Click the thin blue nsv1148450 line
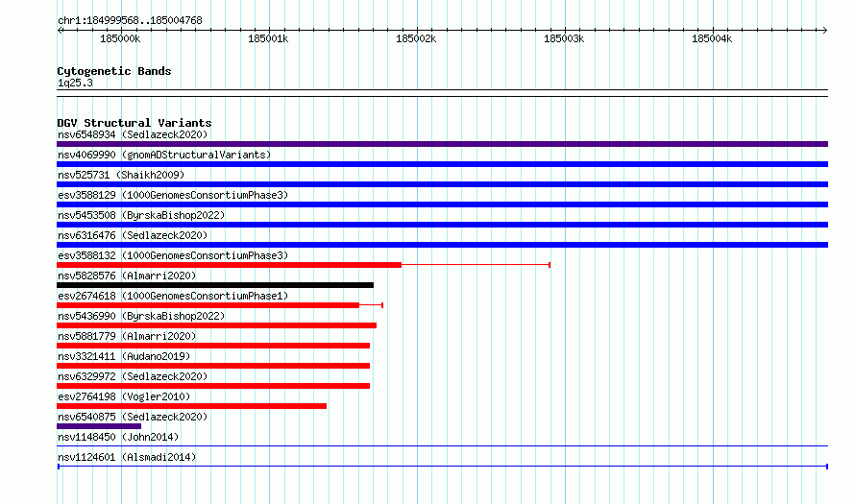 coord(442,446)
